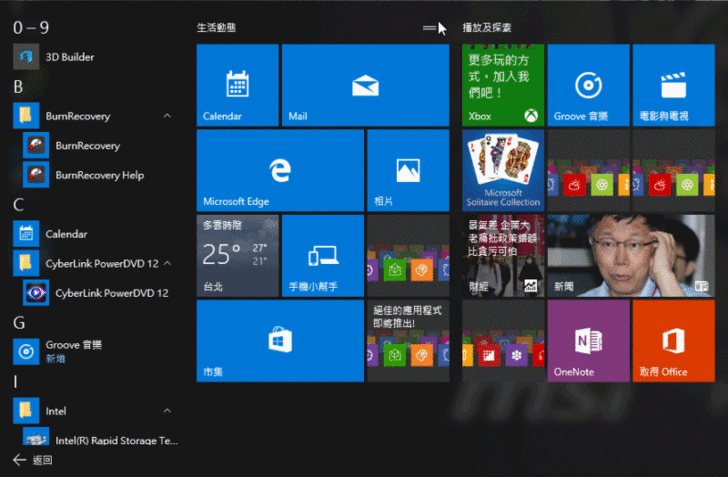Open the Calendar live tile

[x=238, y=85]
